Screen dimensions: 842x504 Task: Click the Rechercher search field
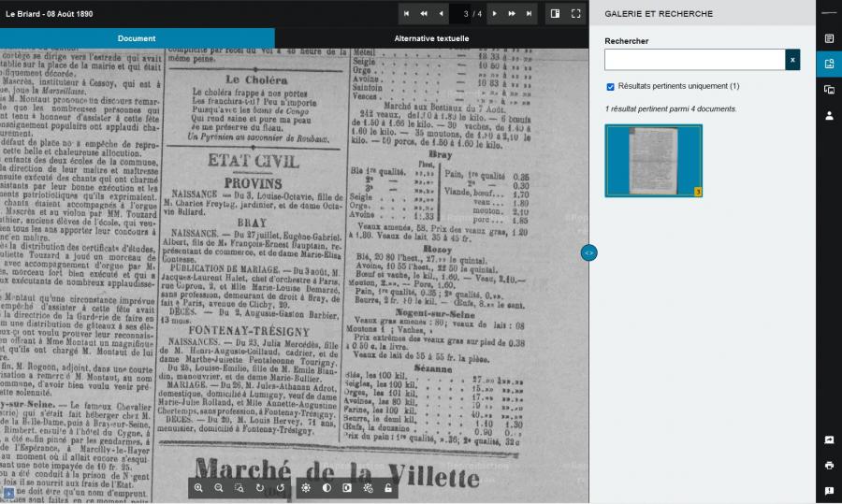click(x=694, y=60)
